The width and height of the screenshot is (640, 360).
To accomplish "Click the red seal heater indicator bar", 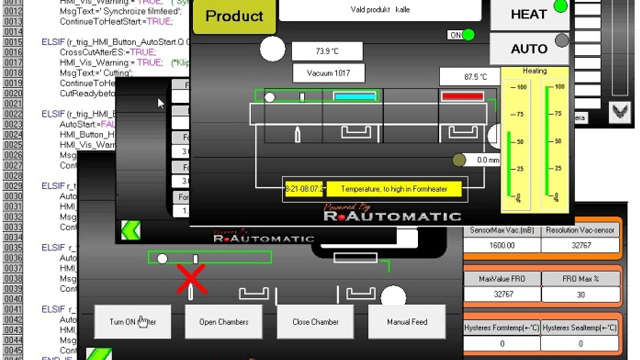I will [462, 96].
